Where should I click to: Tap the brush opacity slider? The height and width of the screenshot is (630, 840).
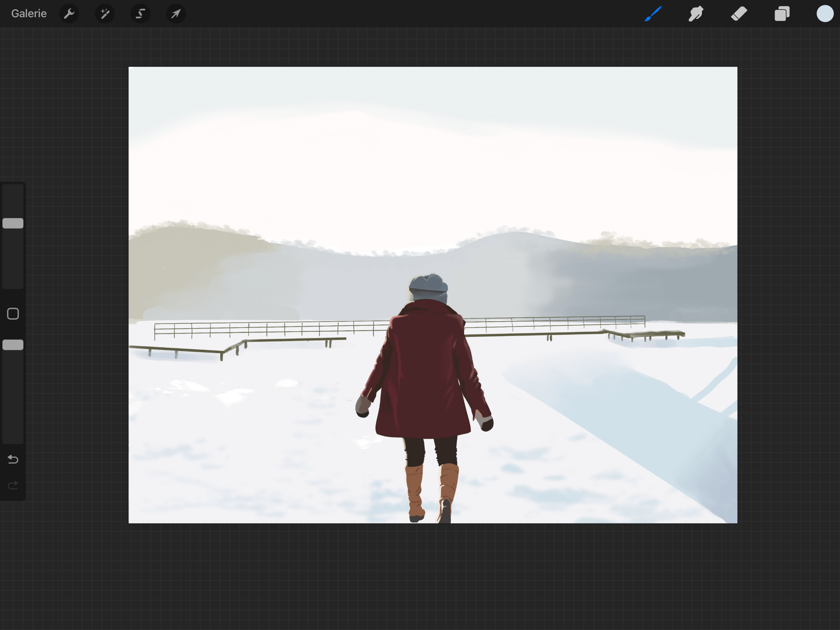[12, 345]
